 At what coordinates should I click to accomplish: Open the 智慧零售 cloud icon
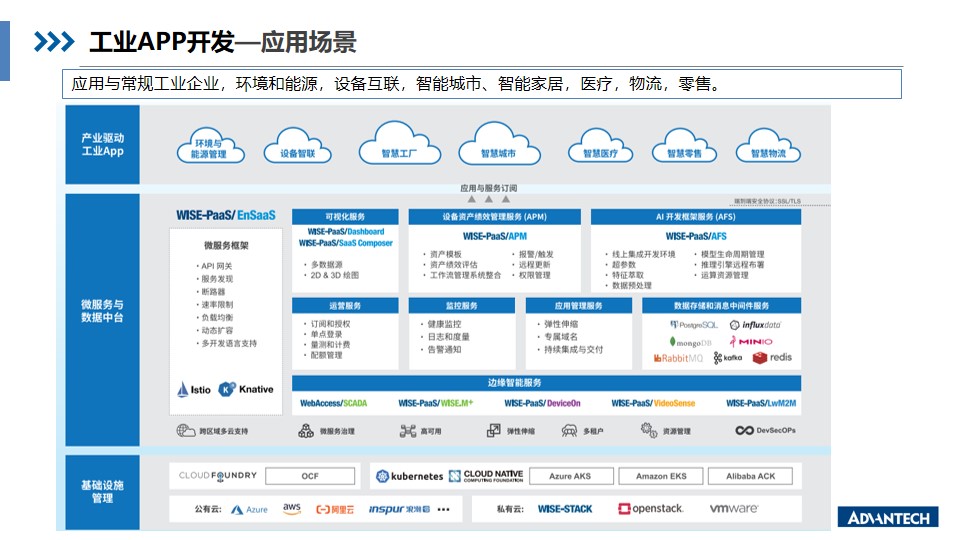[x=684, y=146]
